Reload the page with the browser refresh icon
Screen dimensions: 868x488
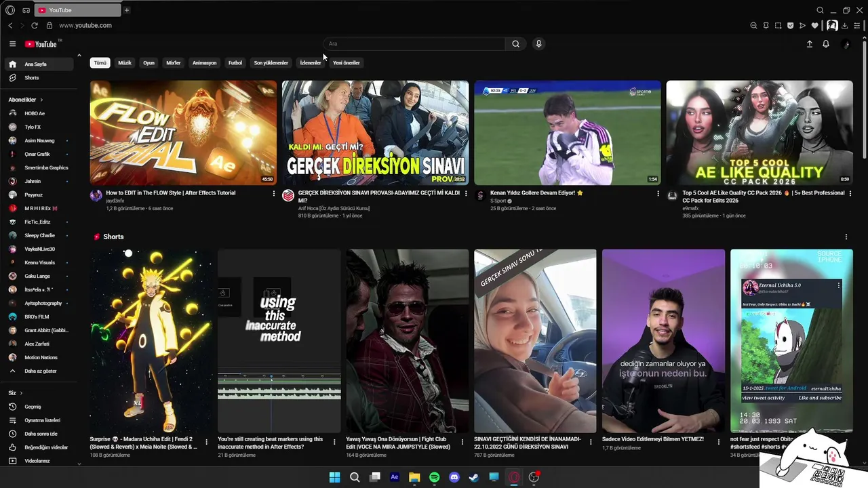point(35,25)
